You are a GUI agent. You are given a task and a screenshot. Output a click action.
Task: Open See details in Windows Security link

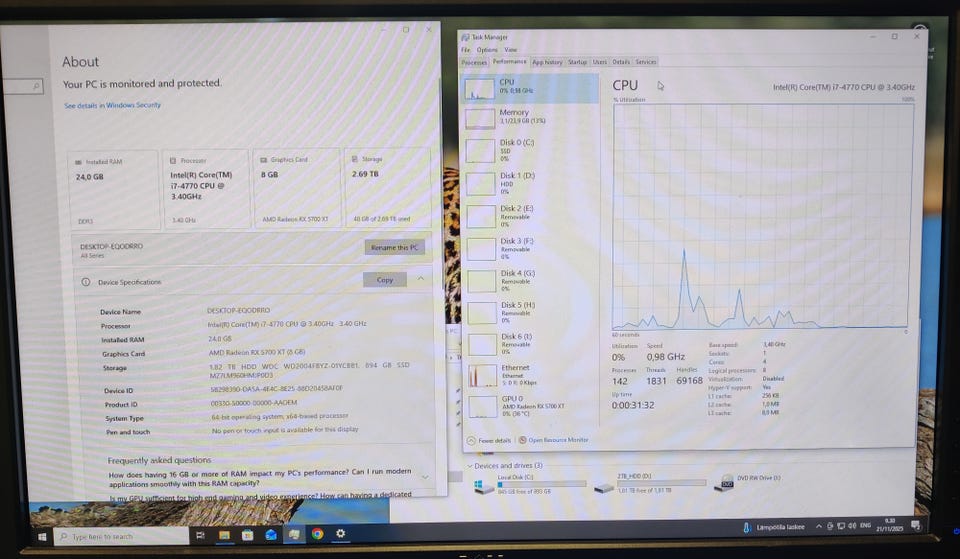113,105
